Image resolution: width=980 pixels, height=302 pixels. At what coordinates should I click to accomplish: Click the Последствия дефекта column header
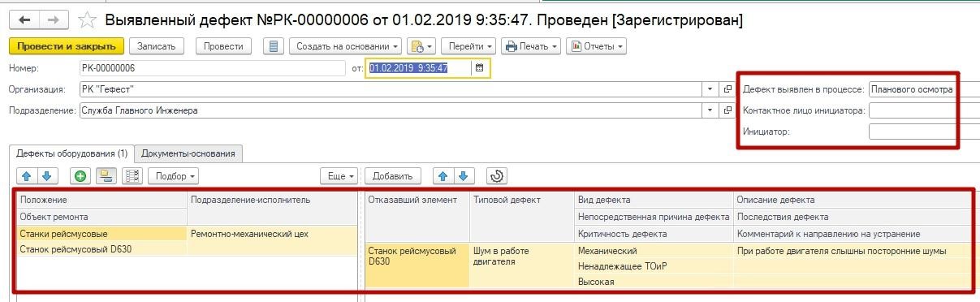click(853, 217)
